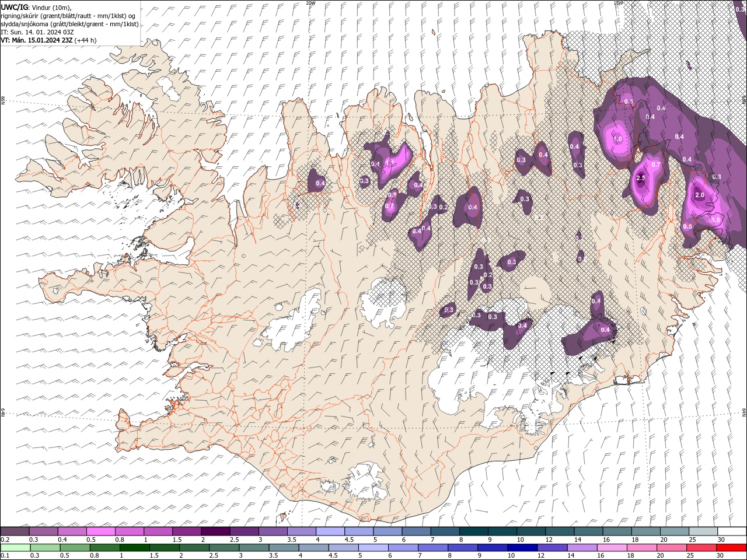Click the 2.0 snowfall value on the map
The width and height of the screenshot is (747, 560).
pos(700,195)
